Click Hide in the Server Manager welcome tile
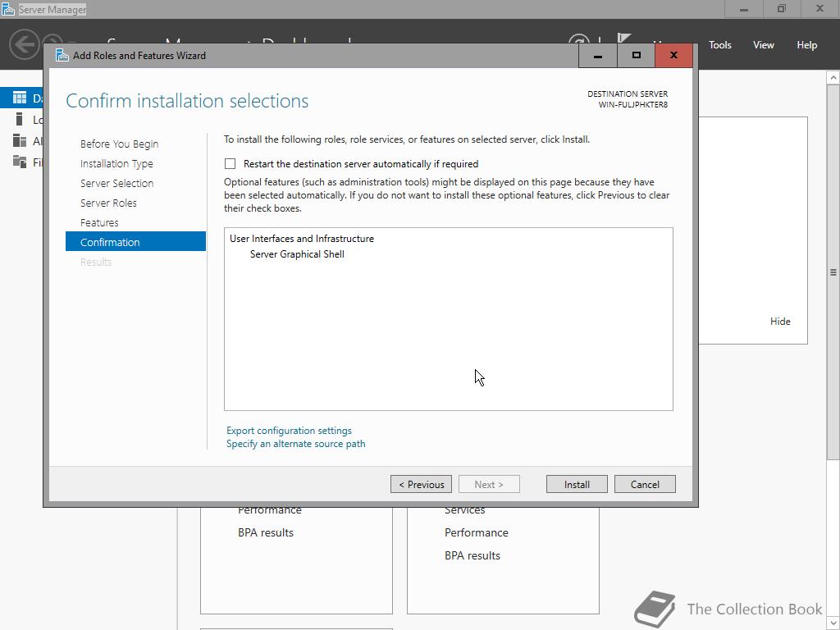 tap(780, 322)
